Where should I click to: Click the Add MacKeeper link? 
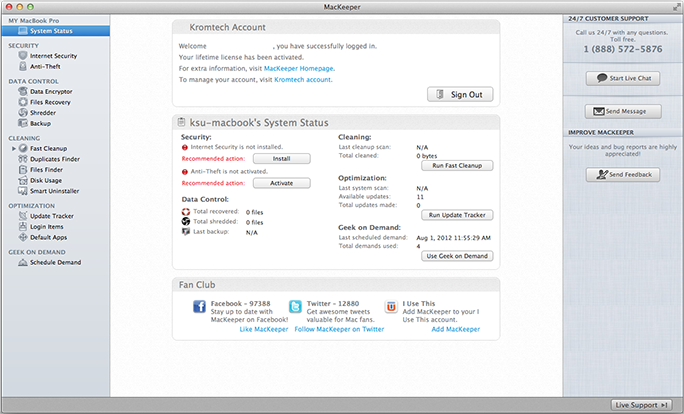click(x=456, y=329)
